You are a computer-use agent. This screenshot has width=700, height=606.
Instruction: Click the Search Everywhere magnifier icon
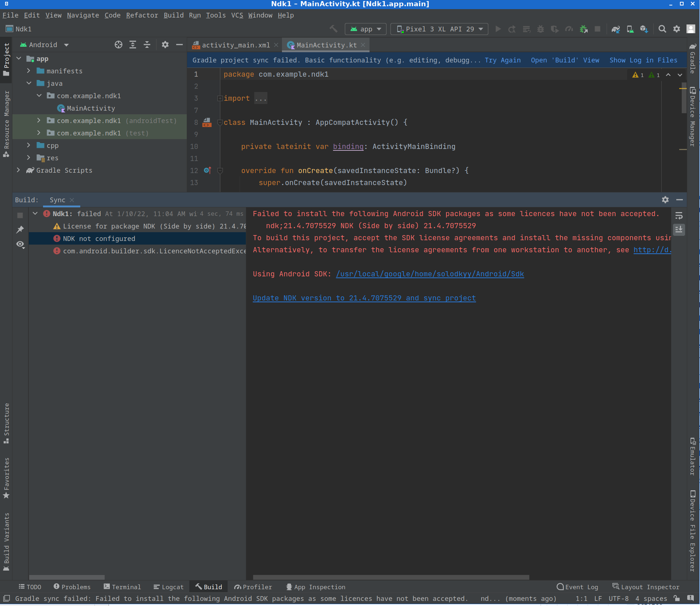click(x=662, y=29)
